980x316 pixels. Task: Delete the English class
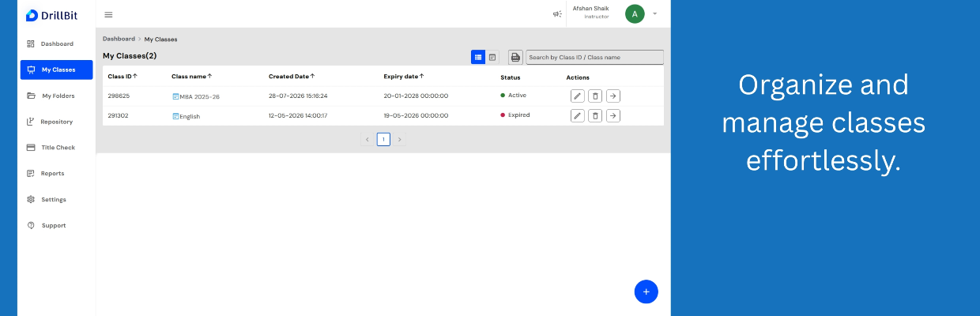point(596,115)
